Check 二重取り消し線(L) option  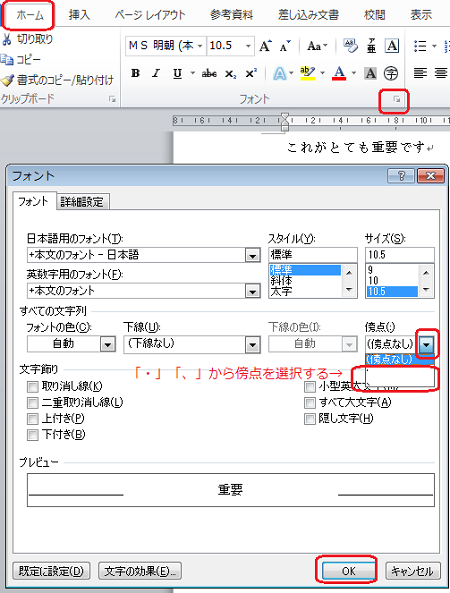click(x=33, y=403)
